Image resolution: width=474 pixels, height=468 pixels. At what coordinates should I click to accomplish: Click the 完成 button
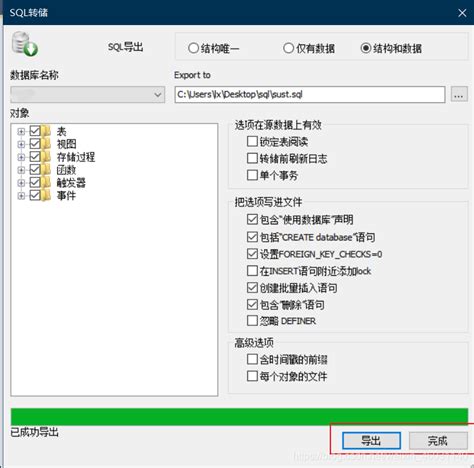click(438, 441)
